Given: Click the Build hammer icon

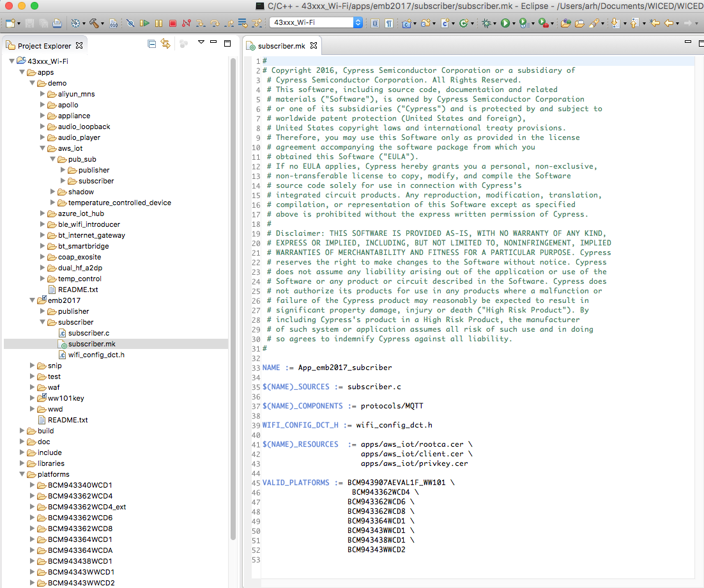Looking at the screenshot, I should point(94,23).
